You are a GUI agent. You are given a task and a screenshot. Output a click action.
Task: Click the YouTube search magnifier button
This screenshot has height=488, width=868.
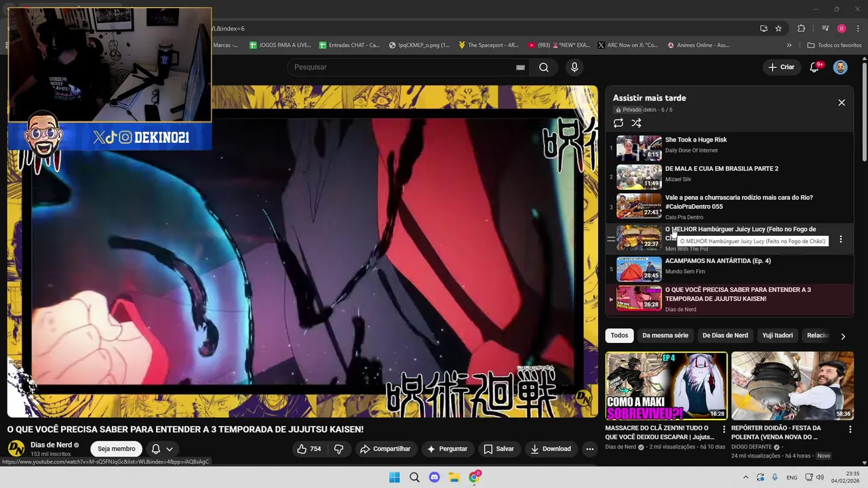(543, 67)
